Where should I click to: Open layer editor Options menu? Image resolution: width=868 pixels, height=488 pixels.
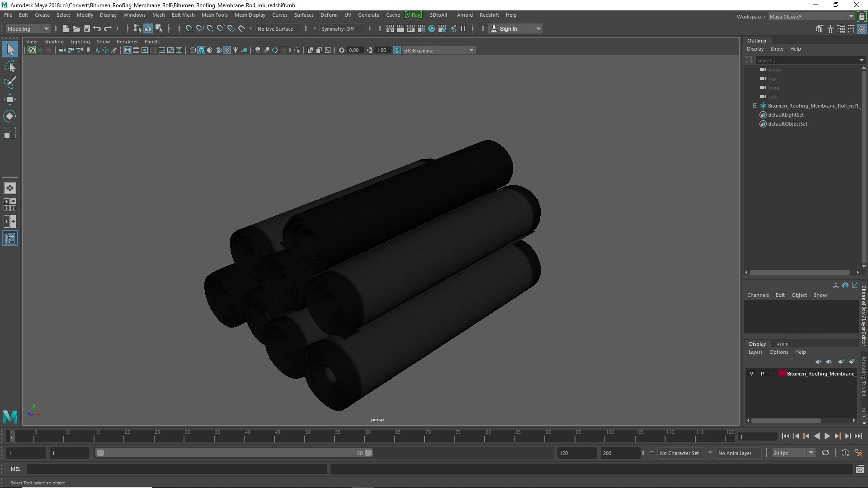coord(778,352)
